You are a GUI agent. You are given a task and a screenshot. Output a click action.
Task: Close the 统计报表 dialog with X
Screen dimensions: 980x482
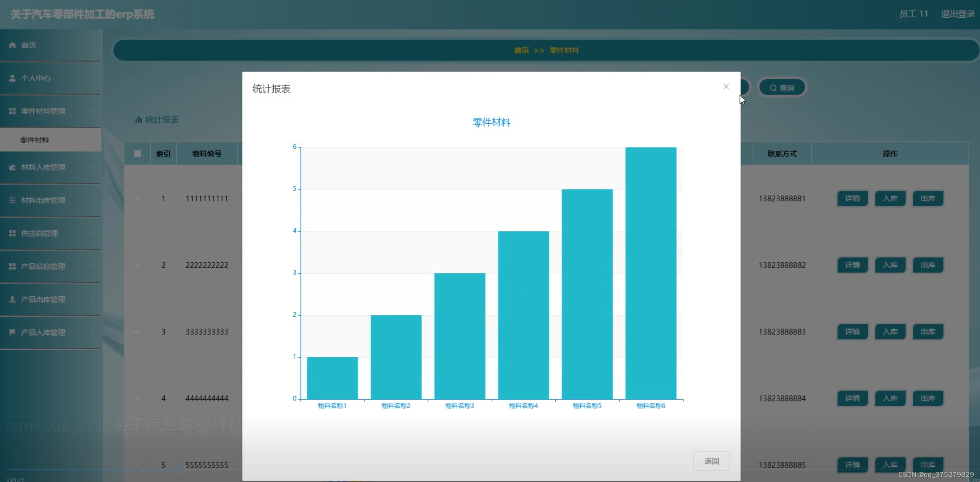click(x=726, y=87)
